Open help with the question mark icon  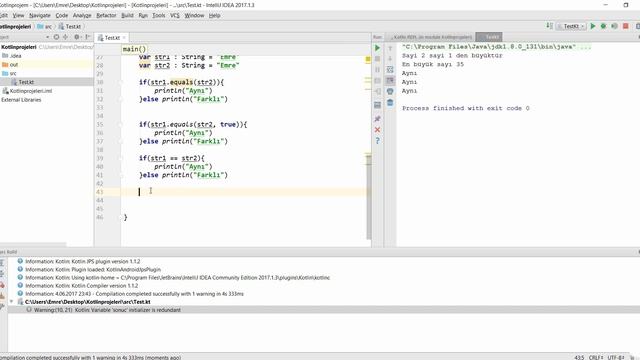coord(377,141)
